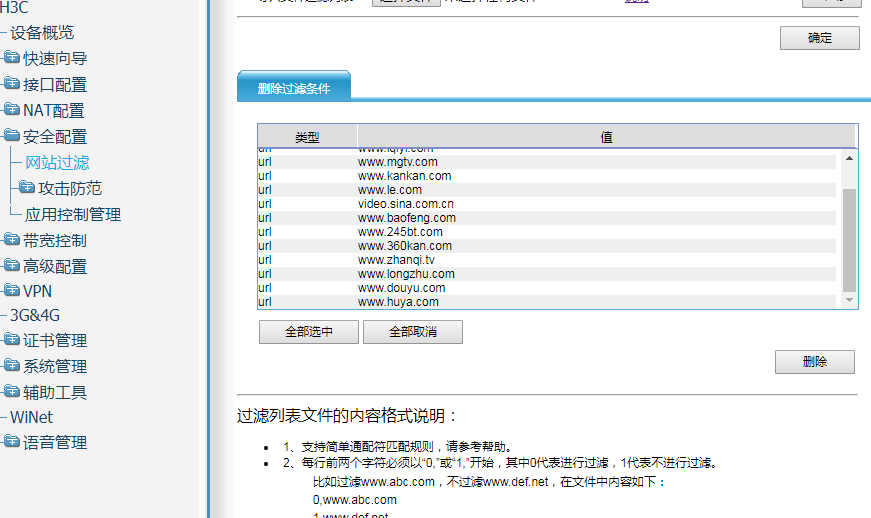Open the 带宽控制 menu label
Image resolution: width=871 pixels, height=518 pixels.
55,240
